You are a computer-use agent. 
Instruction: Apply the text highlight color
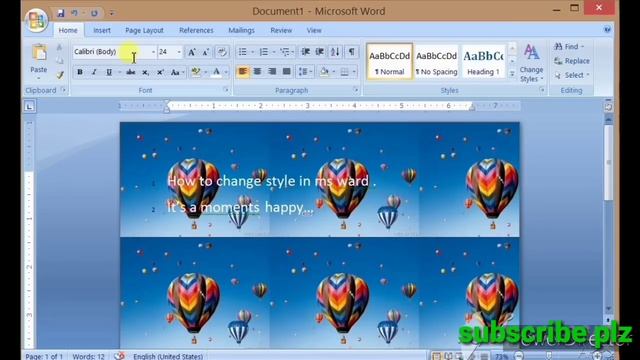196,72
